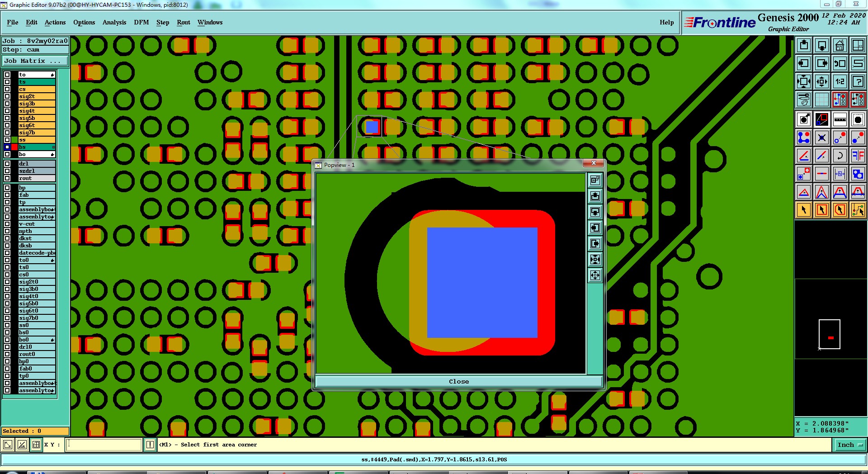
Task: Click the first snap icon at bottom left
Action: coord(8,445)
